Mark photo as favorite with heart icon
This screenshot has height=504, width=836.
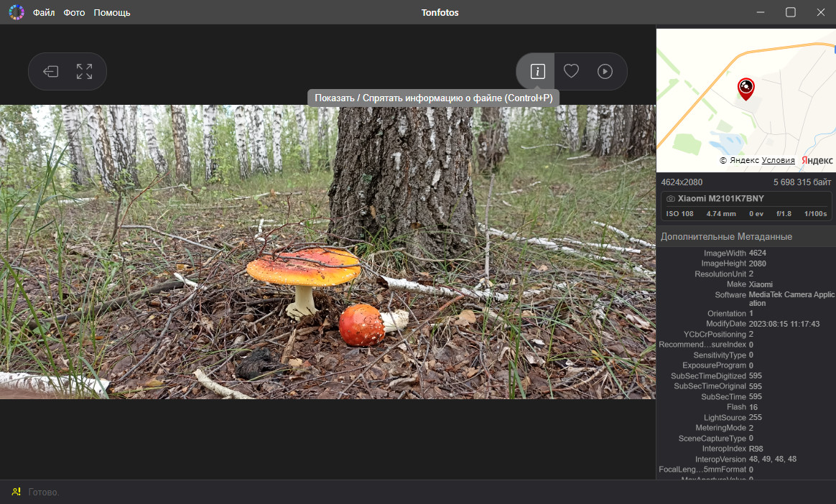[x=571, y=71]
